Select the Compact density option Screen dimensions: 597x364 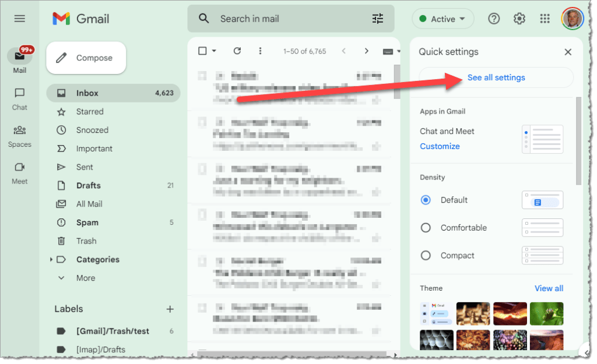426,256
